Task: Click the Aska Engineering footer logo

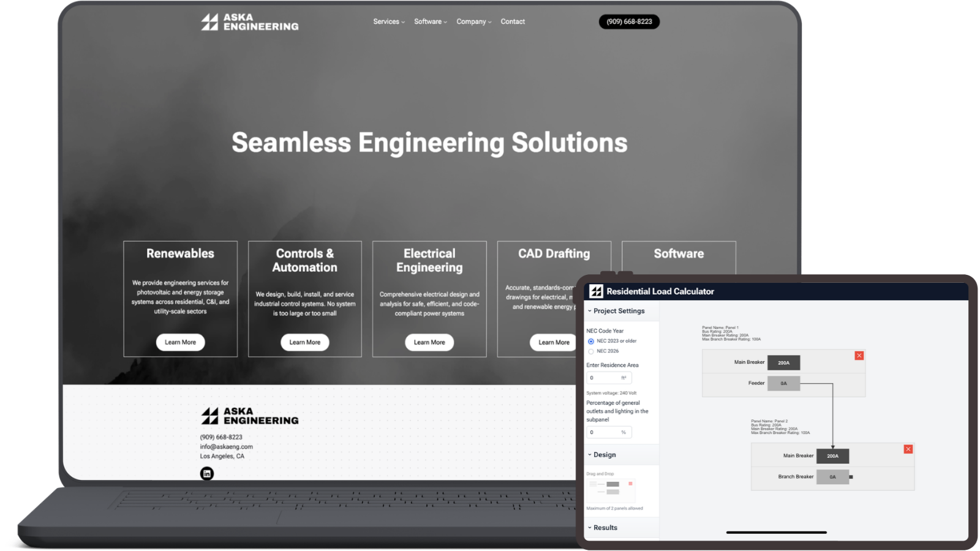Action: (x=250, y=416)
